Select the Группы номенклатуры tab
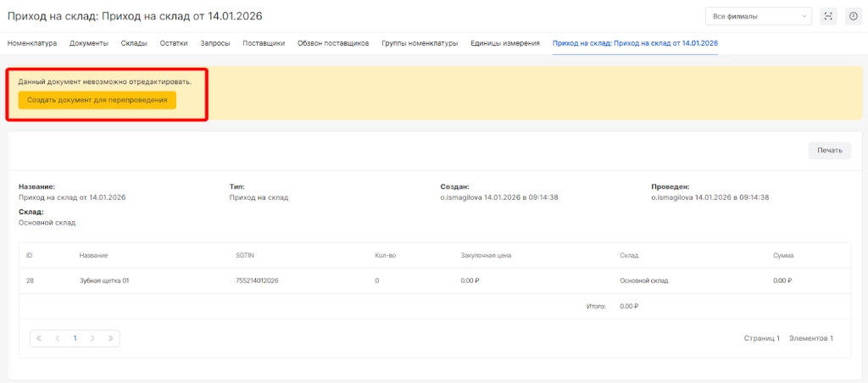The width and height of the screenshot is (868, 383). pos(420,42)
